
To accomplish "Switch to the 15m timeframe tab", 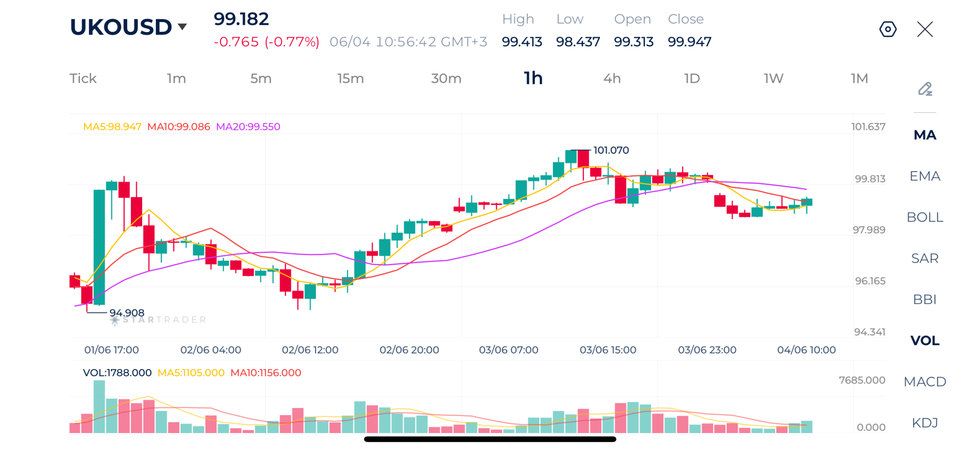I will coord(350,78).
